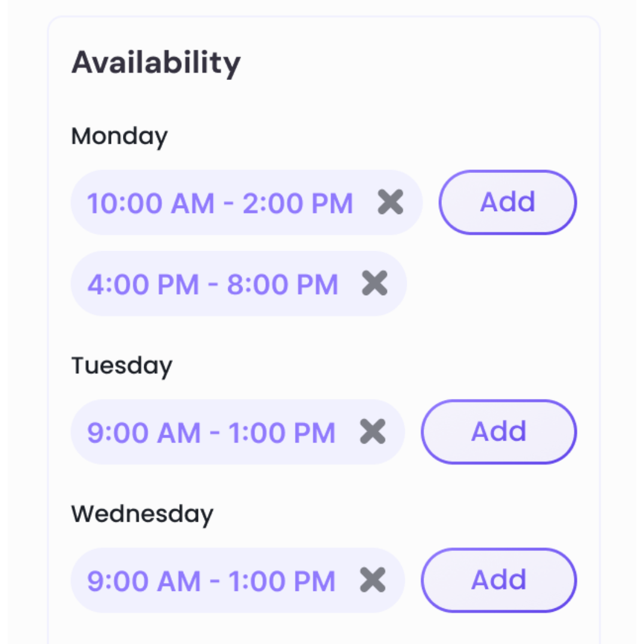Delete Monday's 4:00 PM - 8:00 PM slot
The height and width of the screenshot is (644, 644).
pos(375,283)
